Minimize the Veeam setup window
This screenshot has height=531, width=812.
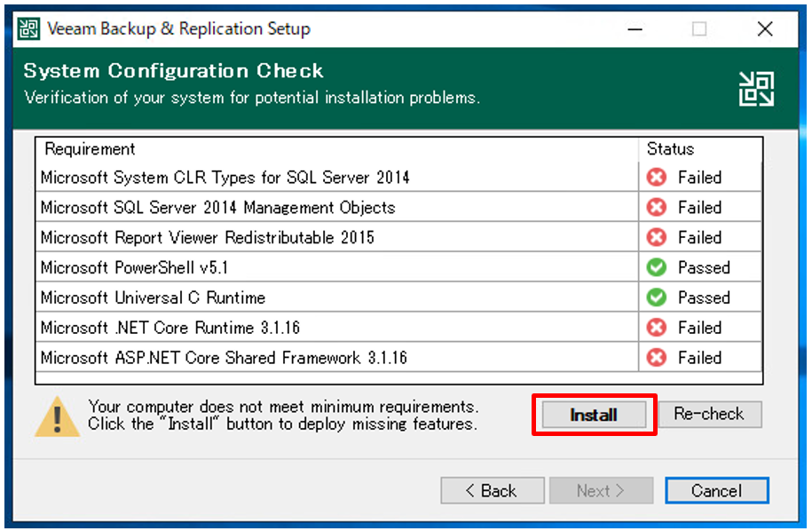[635, 29]
